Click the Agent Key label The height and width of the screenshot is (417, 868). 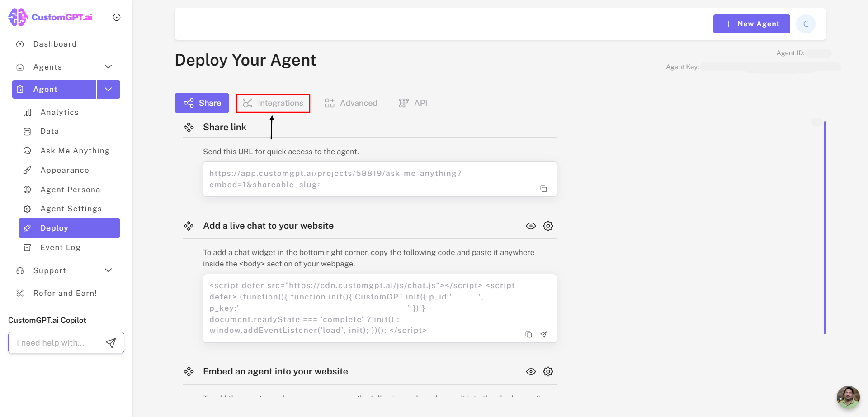682,67
